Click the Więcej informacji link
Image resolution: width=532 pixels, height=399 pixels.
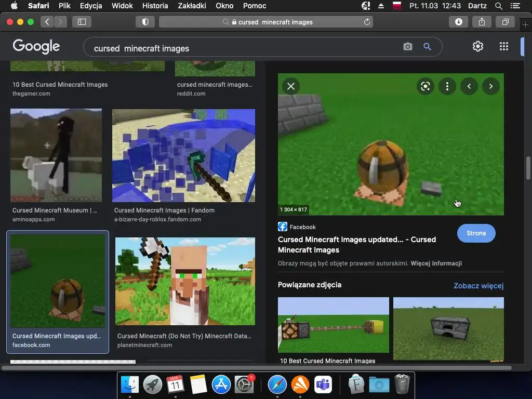[436, 263]
